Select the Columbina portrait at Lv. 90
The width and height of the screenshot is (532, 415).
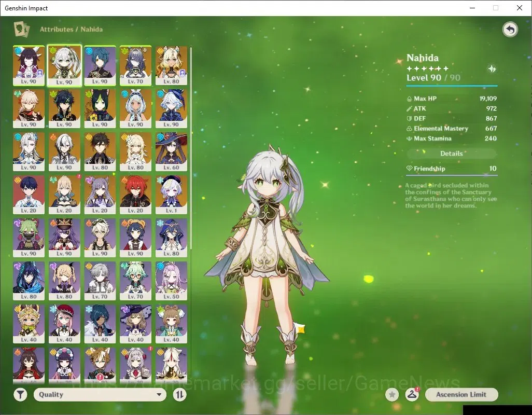29,65
